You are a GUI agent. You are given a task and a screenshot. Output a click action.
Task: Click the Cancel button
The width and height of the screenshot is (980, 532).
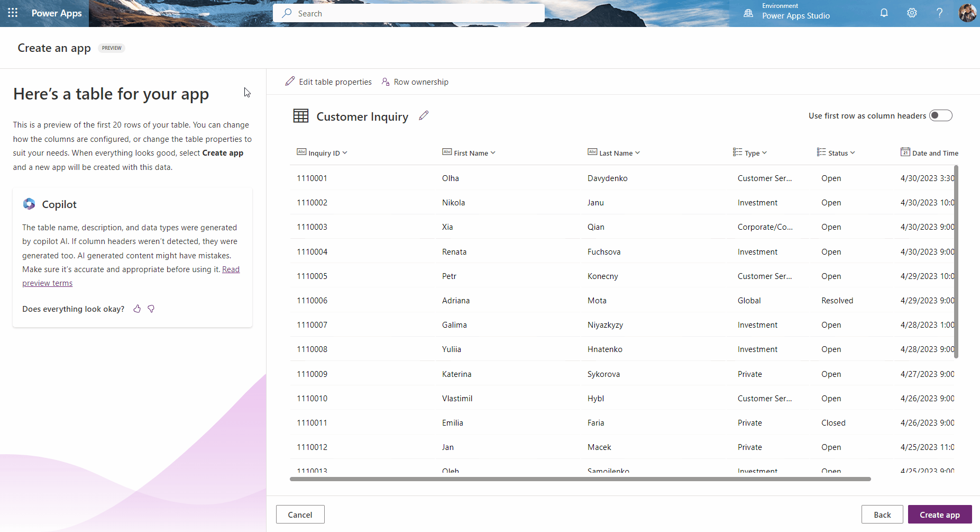tap(300, 514)
